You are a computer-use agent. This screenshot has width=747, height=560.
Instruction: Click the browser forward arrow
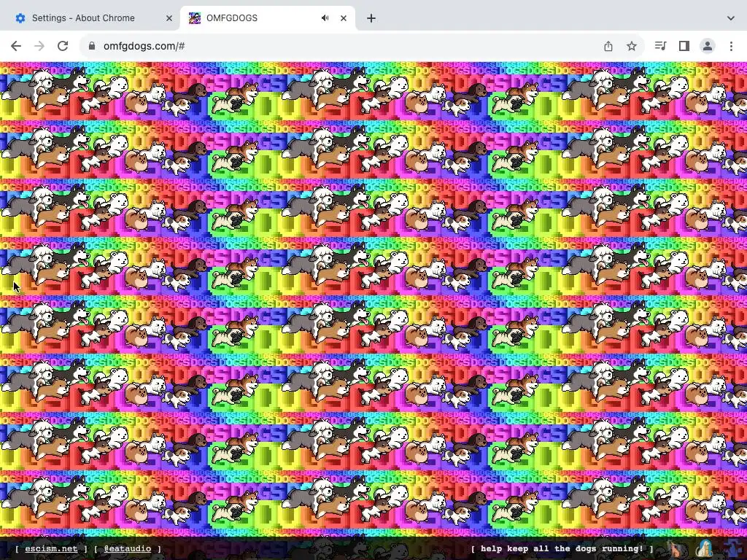point(39,46)
